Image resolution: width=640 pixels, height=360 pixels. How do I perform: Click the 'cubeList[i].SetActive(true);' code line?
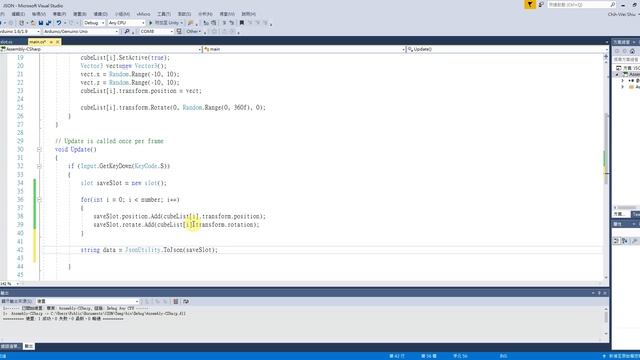tap(125, 58)
